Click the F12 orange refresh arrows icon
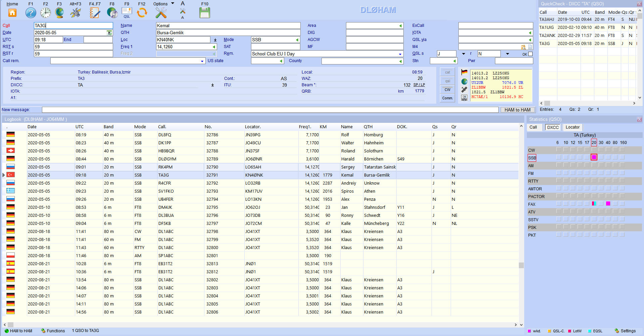The width and height of the screenshot is (644, 336). coord(142,13)
